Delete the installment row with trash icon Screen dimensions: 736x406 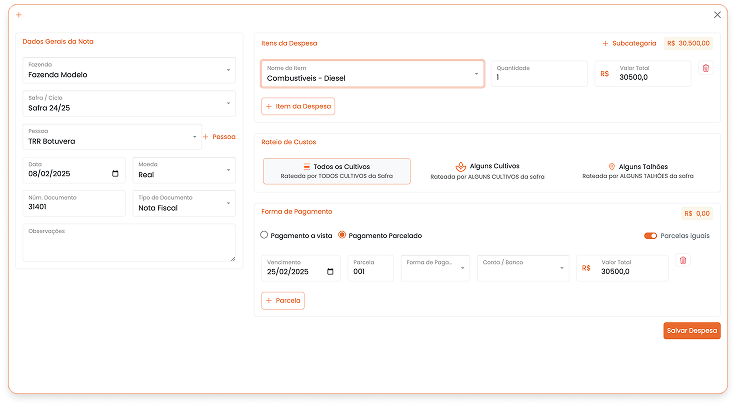[x=683, y=261]
